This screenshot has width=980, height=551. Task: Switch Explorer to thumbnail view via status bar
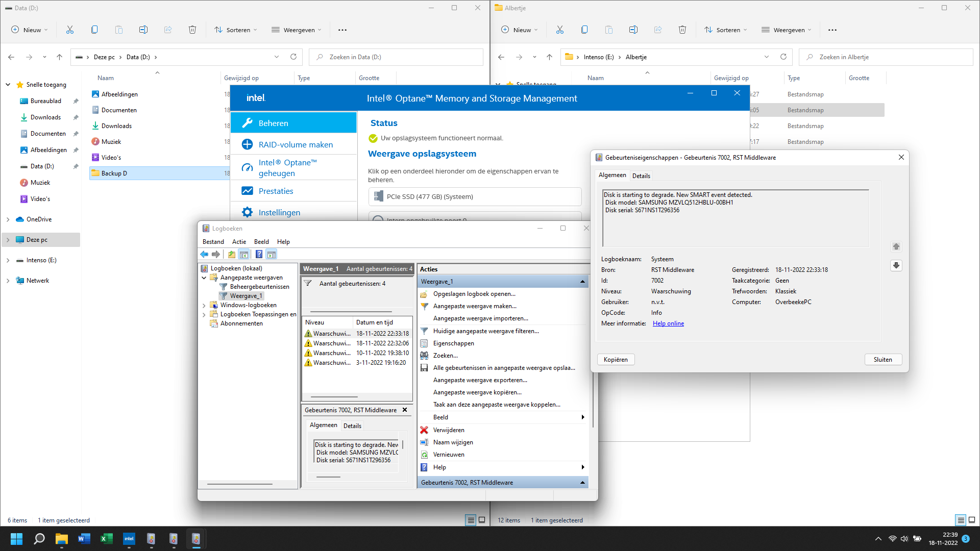tap(482, 520)
